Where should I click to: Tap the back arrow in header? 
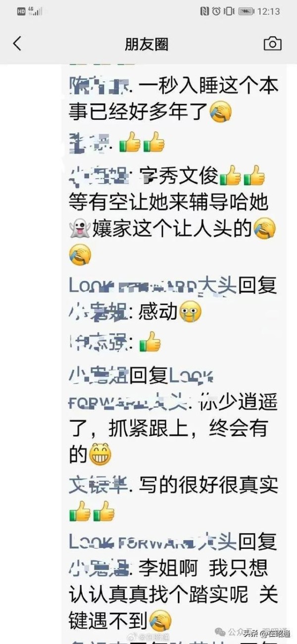17,44
